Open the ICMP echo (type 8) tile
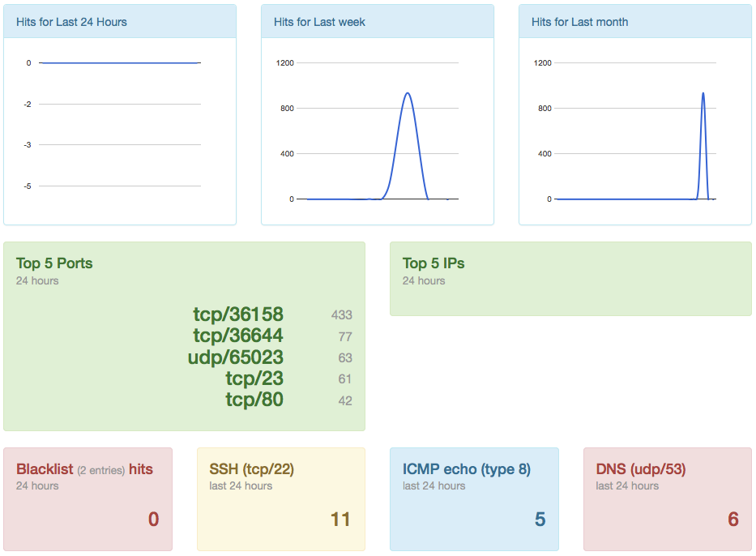Screen dimensions: 756x556 pyautogui.click(x=475, y=499)
